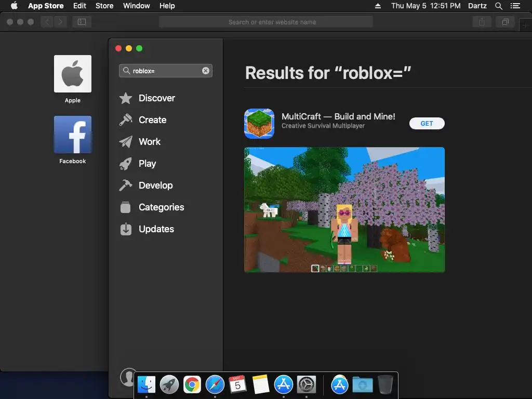
Task: Open the Store menu
Action: (104, 6)
